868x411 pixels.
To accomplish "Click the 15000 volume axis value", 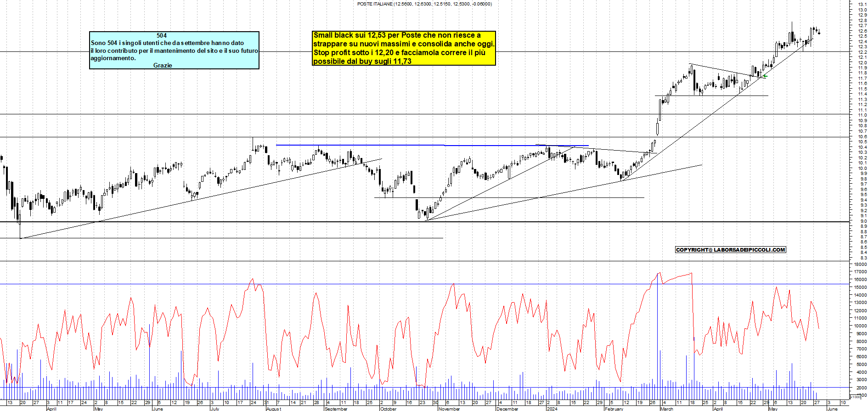I will [x=860, y=287].
